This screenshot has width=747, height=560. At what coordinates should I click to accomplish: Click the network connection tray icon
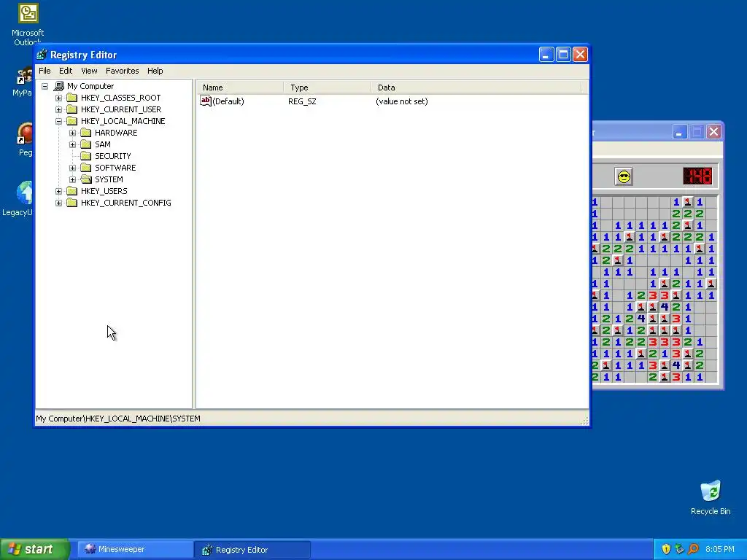click(x=679, y=549)
